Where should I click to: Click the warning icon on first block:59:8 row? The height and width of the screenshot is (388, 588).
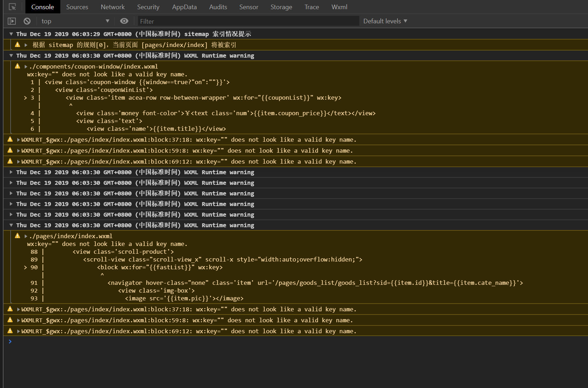(10, 150)
